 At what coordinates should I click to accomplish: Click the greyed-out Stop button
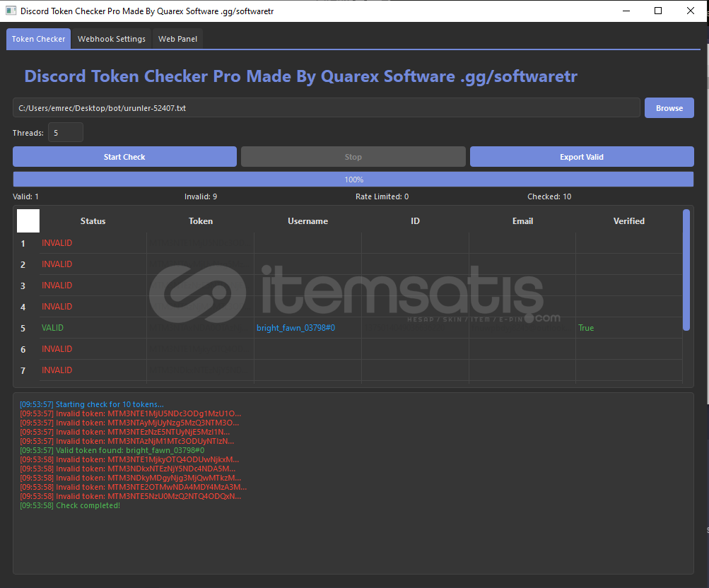click(353, 157)
